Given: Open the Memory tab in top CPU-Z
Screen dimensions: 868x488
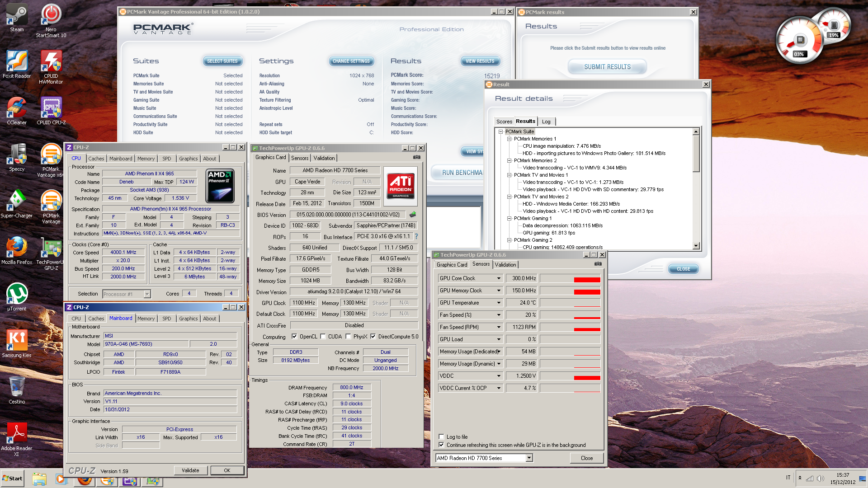Looking at the screenshot, I should 146,159.
